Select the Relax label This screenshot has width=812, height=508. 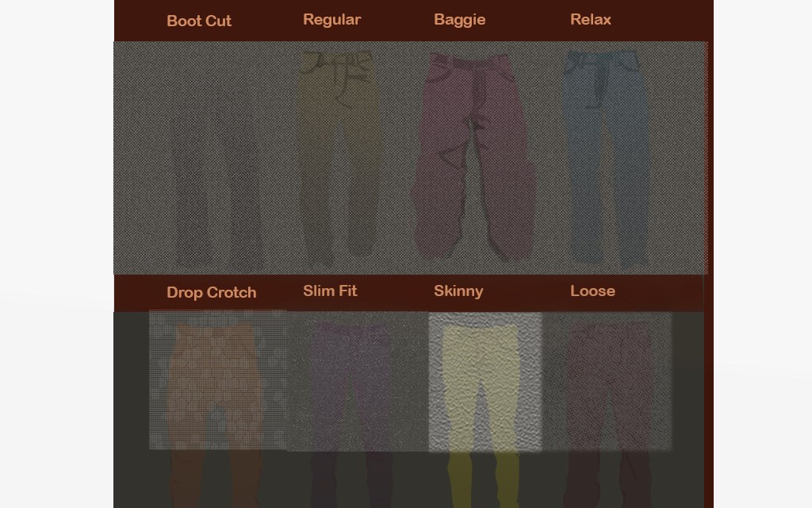[590, 20]
